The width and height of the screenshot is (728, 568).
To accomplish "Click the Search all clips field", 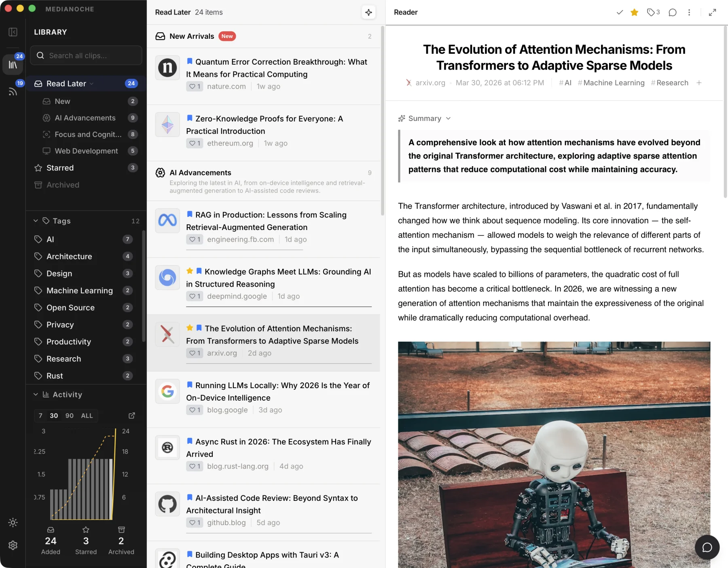I will [86, 55].
